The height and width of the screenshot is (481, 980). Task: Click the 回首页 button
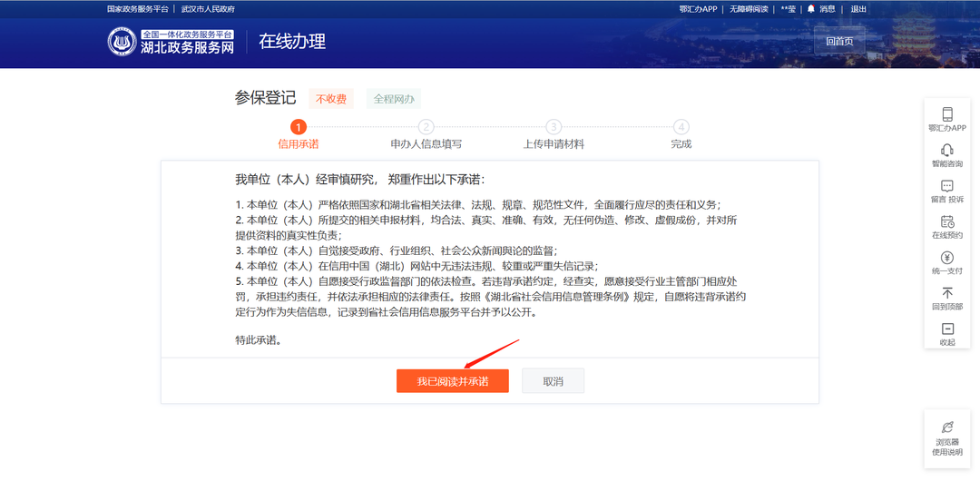pos(839,41)
